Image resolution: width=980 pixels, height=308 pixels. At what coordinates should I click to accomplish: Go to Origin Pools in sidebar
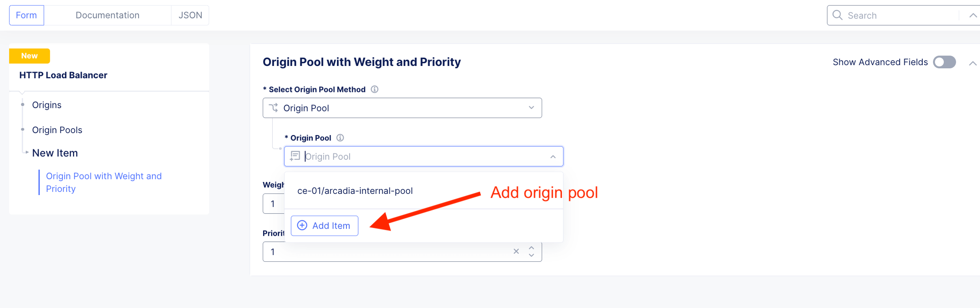point(57,130)
